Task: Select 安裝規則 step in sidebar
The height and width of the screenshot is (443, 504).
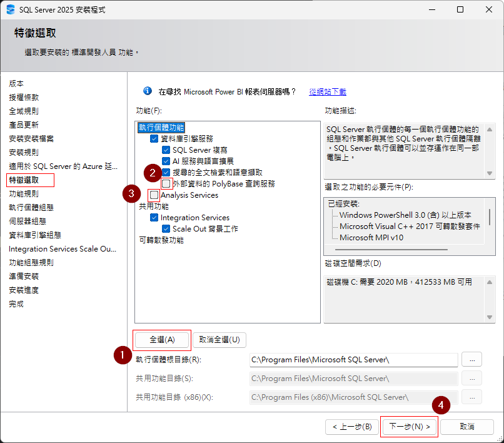Action: click(x=24, y=152)
